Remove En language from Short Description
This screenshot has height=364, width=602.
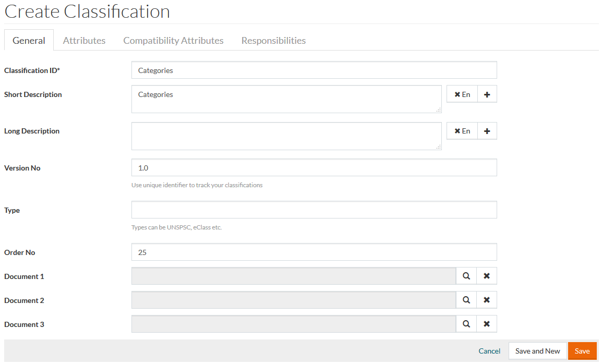(462, 94)
